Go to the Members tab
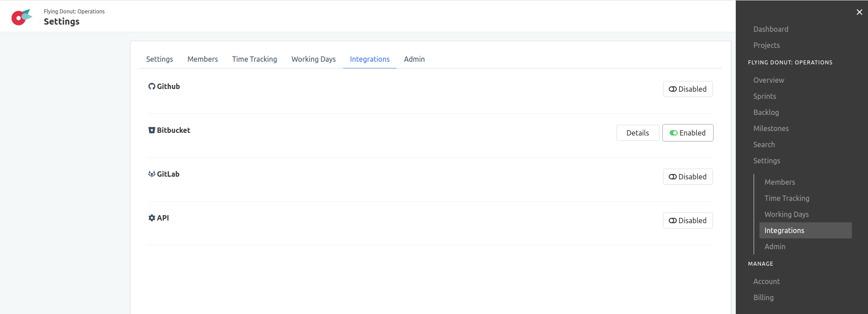Image resolution: width=868 pixels, height=314 pixels. coord(202,59)
